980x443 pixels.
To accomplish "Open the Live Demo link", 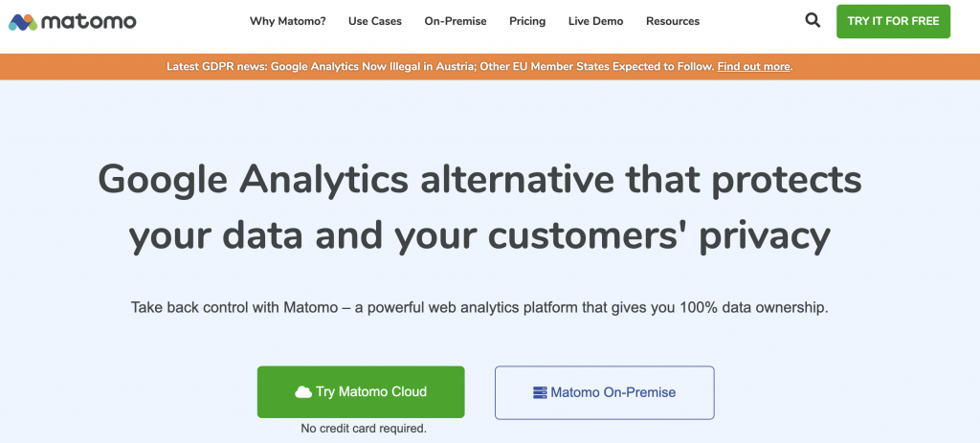I will coord(595,21).
